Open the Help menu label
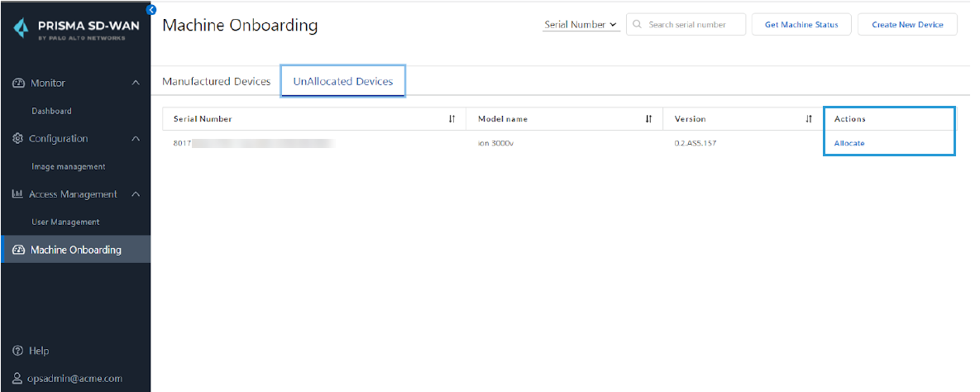The image size is (980, 392). [39, 351]
